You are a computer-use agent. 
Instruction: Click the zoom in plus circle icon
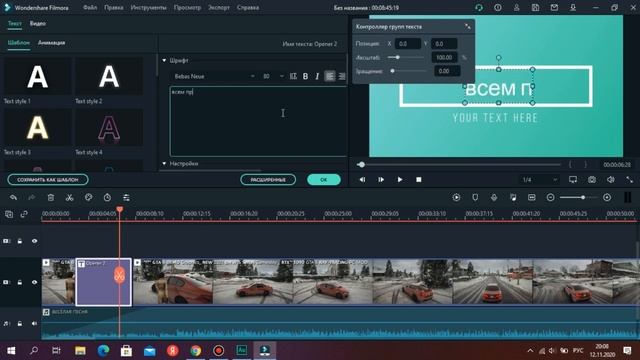607,198
